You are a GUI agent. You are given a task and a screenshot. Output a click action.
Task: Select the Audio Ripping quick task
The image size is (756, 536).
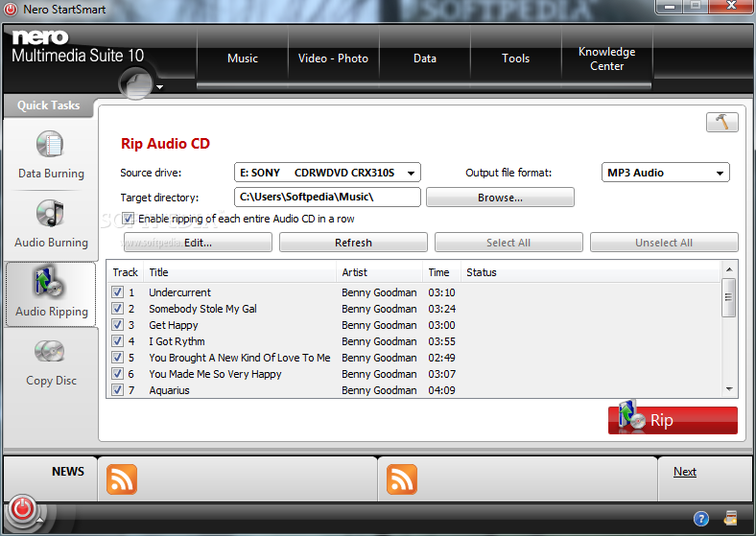click(x=51, y=294)
